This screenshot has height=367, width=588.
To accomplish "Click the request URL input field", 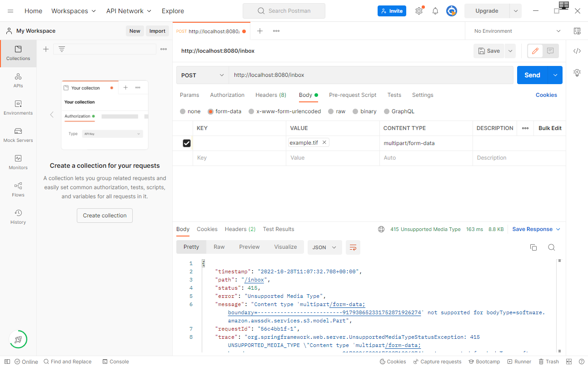I will (371, 75).
